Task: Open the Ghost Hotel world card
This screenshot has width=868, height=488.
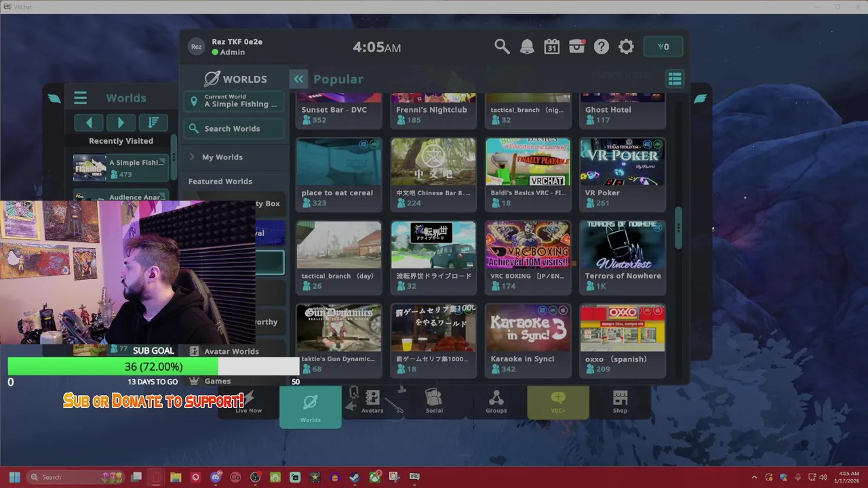Action: coord(623,111)
